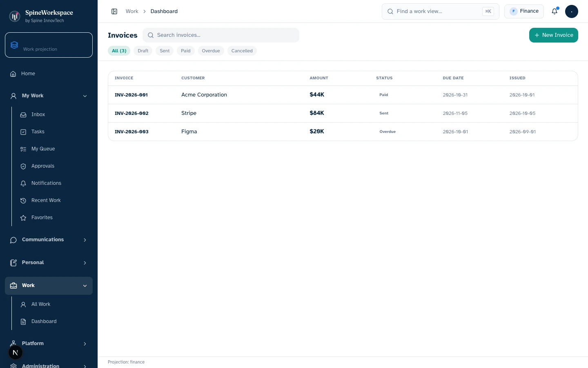Open Inbox from sidebar
The height and width of the screenshot is (368, 588).
tap(54, 114)
